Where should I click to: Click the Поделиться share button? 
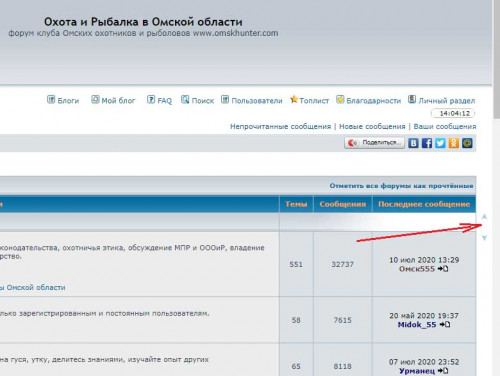374,143
